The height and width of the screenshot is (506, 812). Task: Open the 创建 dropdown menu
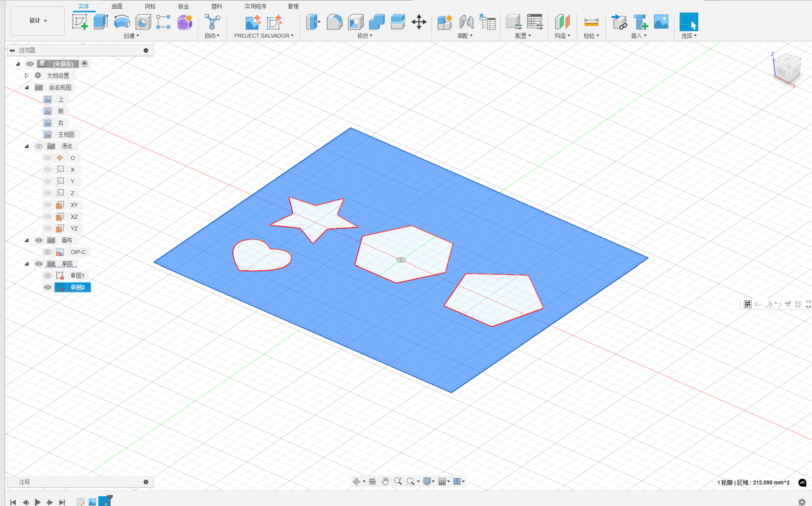pyautogui.click(x=131, y=36)
